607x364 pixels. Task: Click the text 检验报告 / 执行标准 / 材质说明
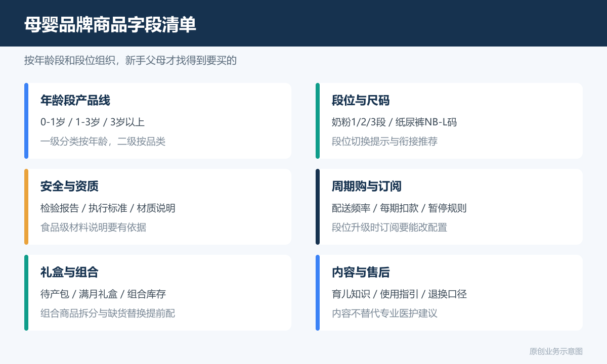pyautogui.click(x=108, y=208)
